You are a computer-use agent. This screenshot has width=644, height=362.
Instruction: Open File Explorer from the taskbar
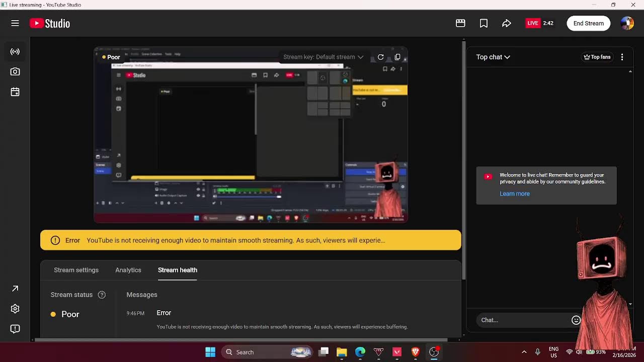click(342, 352)
